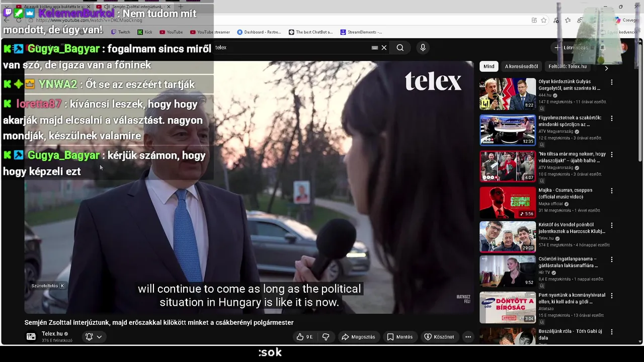Open the Majka Csurran cseppen thumbnail
This screenshot has height=362, width=644.
(x=508, y=202)
